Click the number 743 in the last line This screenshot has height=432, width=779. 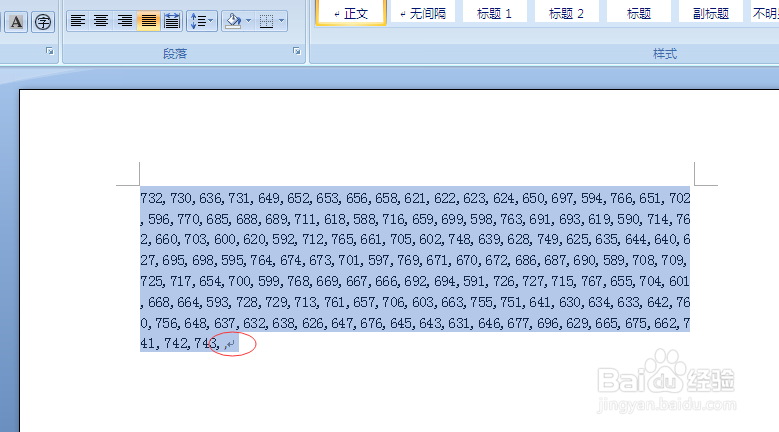pos(206,343)
